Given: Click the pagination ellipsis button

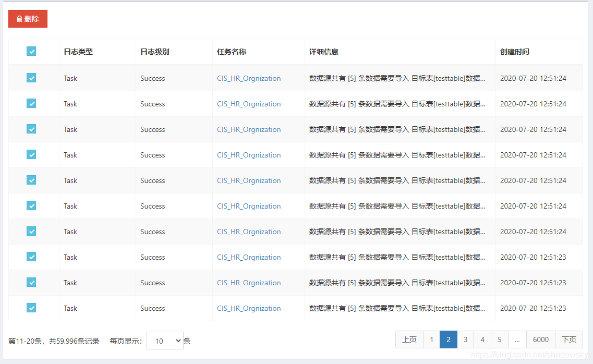Looking at the screenshot, I should click(517, 339).
